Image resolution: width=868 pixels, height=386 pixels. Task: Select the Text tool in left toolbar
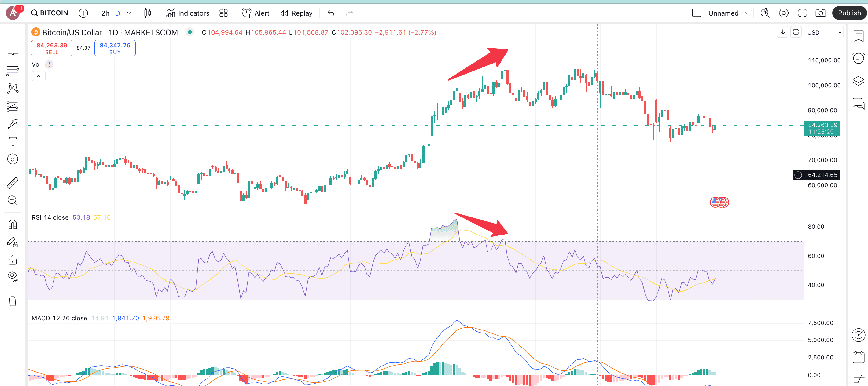click(13, 141)
